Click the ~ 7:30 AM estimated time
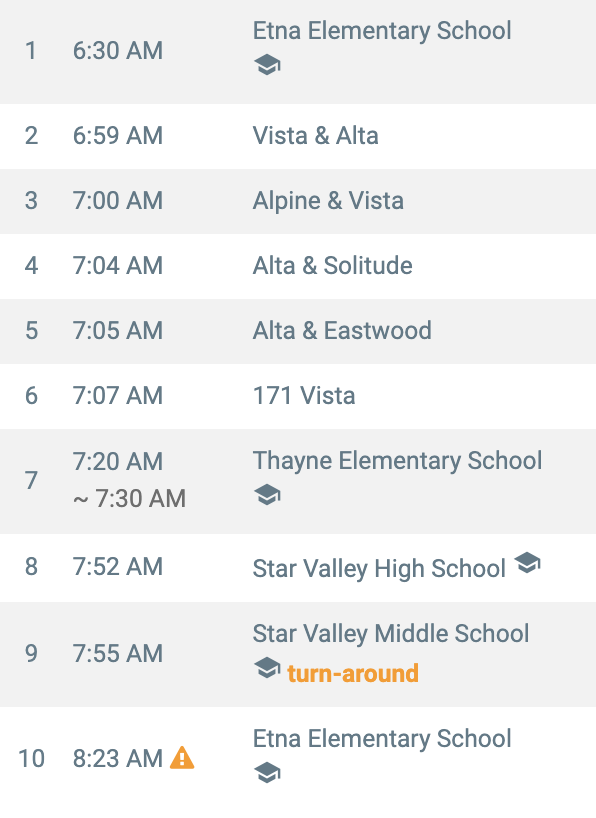596x818 pixels. point(129,498)
